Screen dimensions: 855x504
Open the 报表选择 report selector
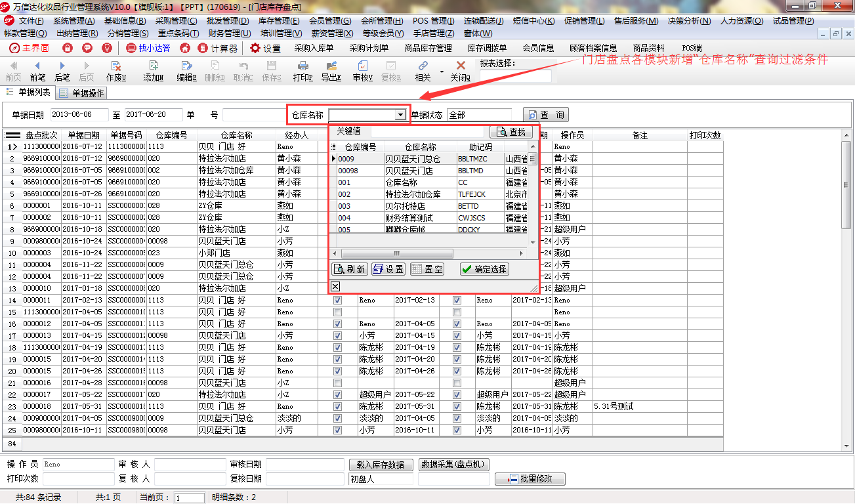(516, 76)
